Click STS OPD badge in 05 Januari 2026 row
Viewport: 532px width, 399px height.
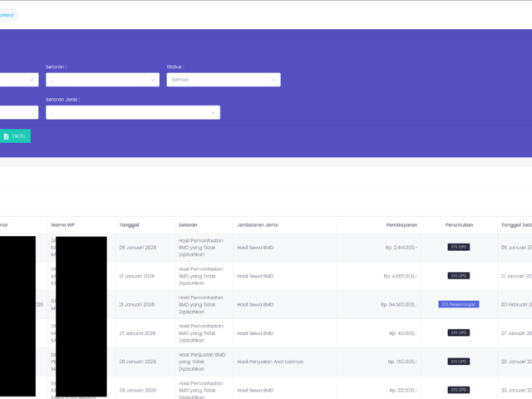pos(459,247)
